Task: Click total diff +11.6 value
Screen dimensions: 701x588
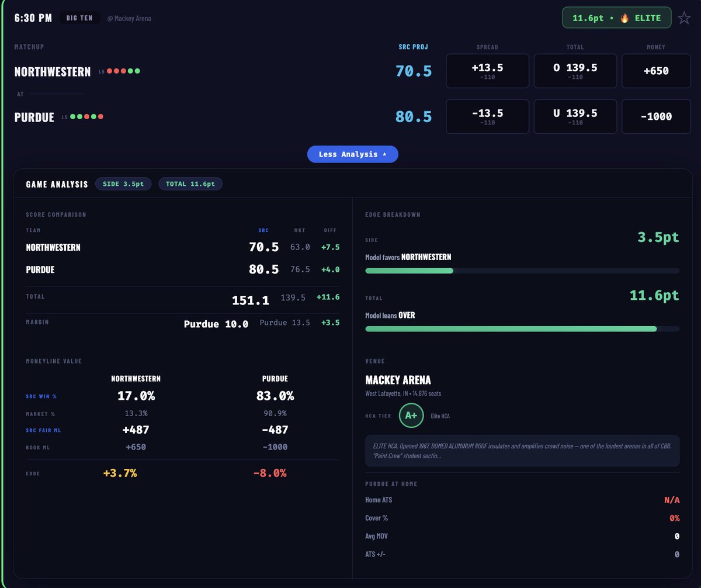Action: coord(328,298)
